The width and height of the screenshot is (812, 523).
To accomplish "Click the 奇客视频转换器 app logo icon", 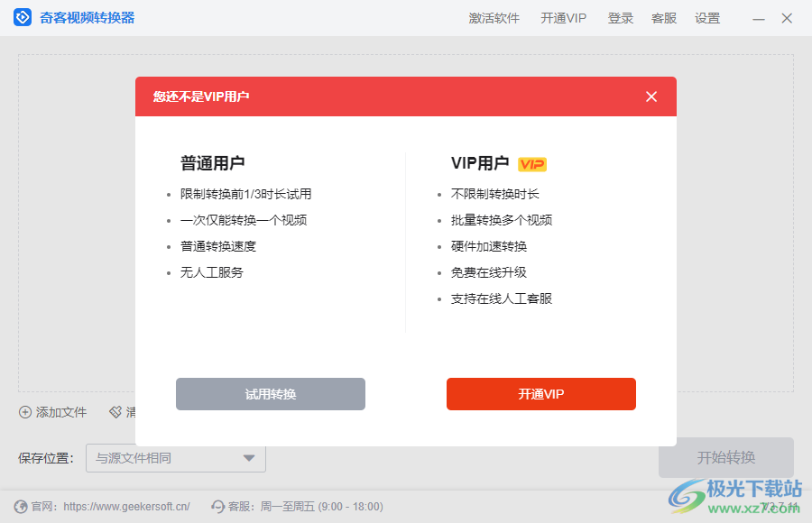I will (x=23, y=18).
